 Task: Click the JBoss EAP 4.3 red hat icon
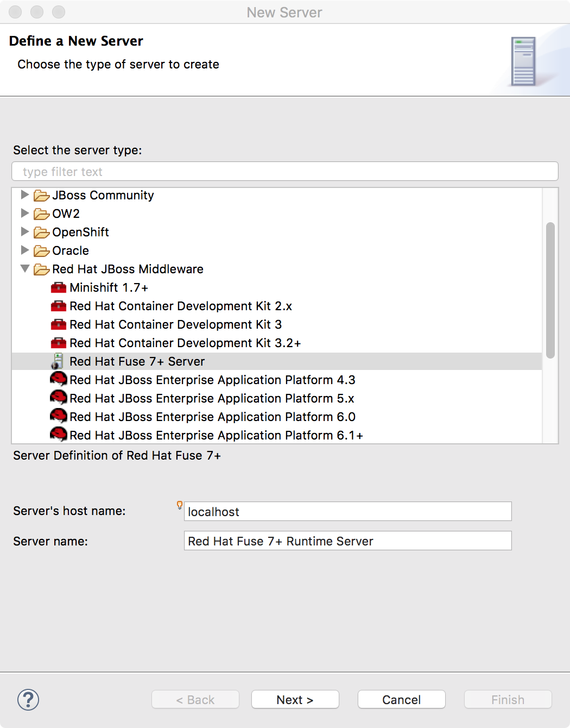(x=58, y=379)
